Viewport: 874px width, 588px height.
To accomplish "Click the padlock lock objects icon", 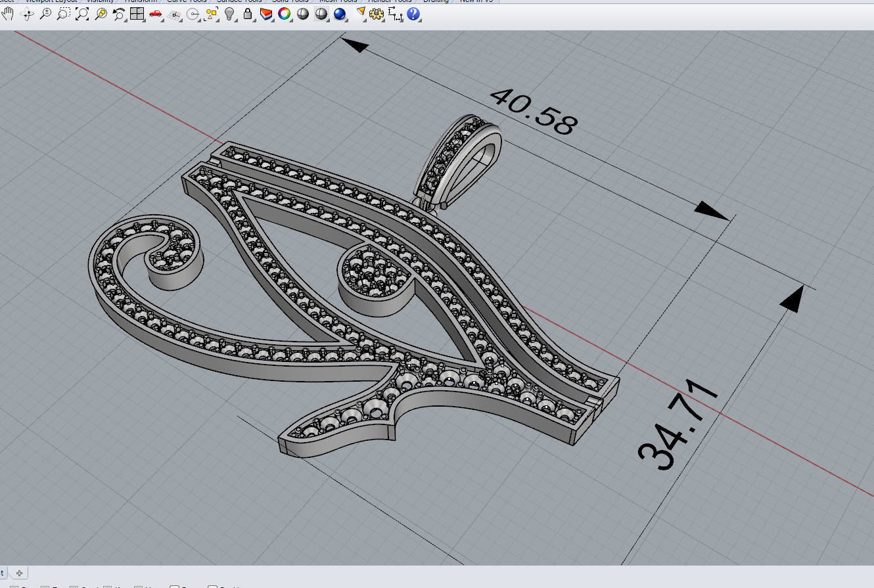I will point(248,14).
